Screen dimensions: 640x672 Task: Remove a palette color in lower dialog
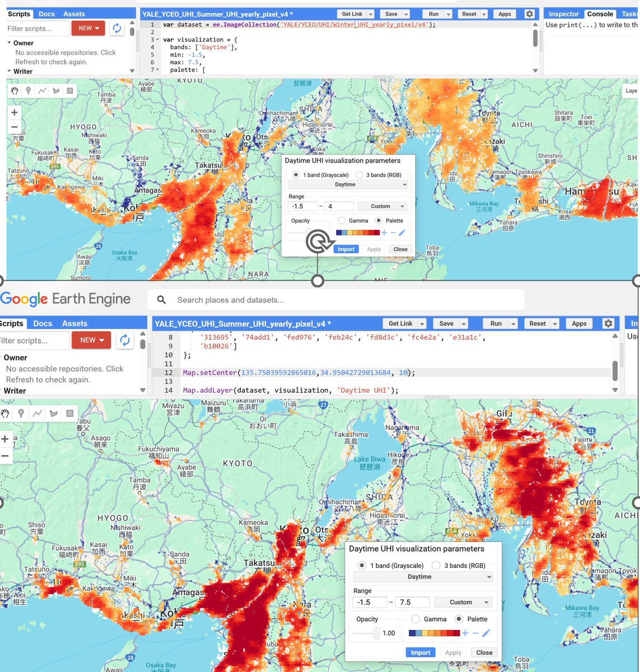[475, 633]
